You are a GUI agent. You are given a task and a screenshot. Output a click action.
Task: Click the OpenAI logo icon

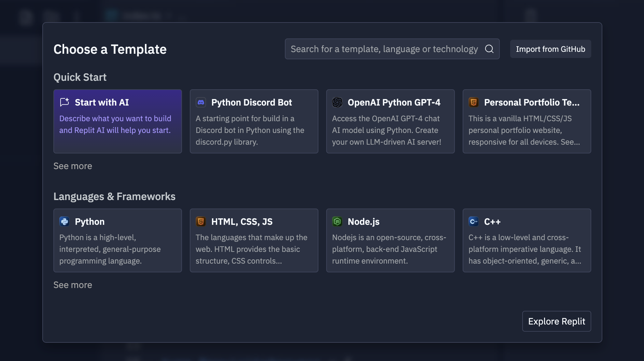pos(337,102)
